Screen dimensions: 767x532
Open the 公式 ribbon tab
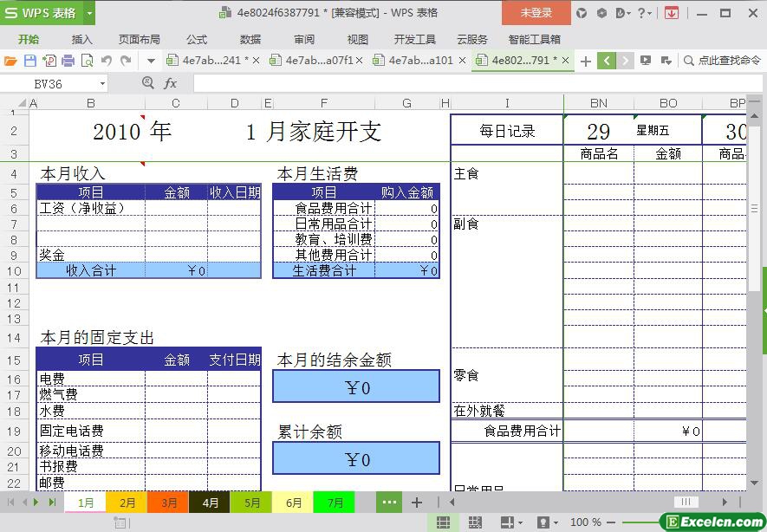pyautogui.click(x=197, y=39)
